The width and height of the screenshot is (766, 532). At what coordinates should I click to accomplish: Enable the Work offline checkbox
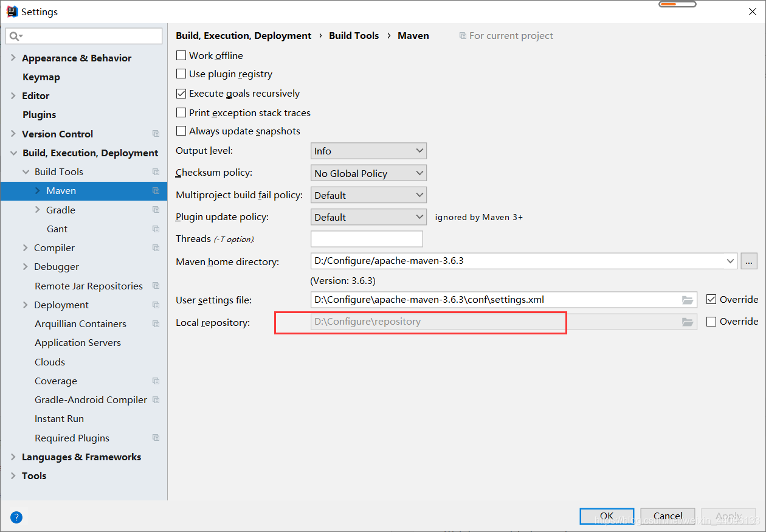(181, 55)
